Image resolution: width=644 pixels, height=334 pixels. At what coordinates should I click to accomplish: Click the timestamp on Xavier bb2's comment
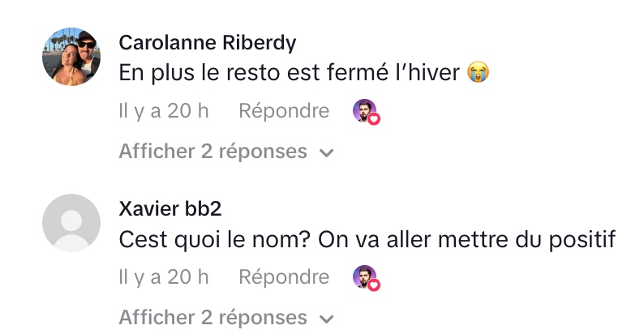163,277
